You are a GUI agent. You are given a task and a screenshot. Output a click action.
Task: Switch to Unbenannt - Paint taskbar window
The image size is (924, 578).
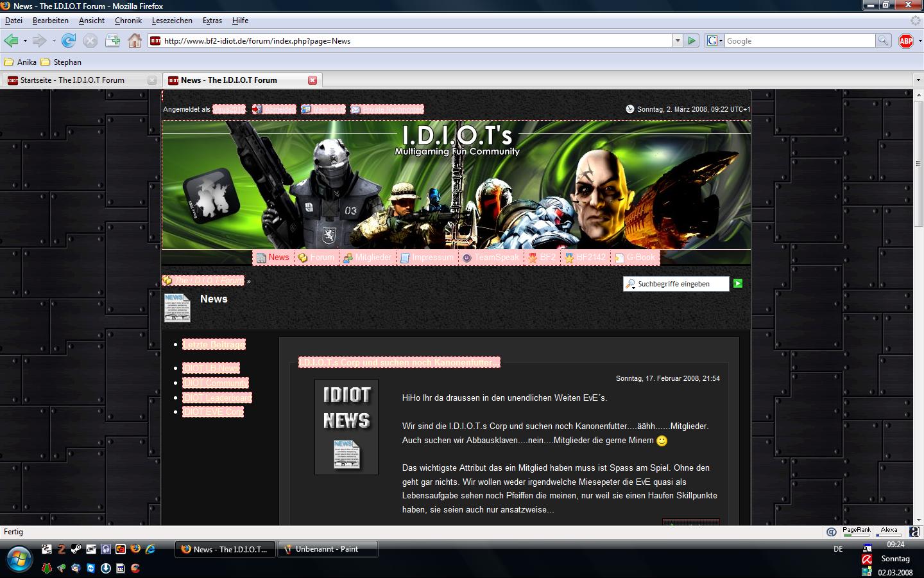click(x=328, y=549)
